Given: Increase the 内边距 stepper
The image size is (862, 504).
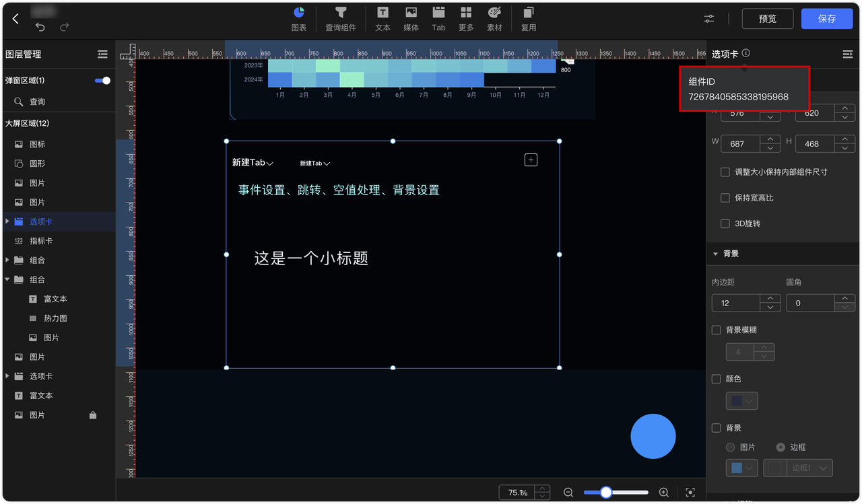Looking at the screenshot, I should pos(770,299).
